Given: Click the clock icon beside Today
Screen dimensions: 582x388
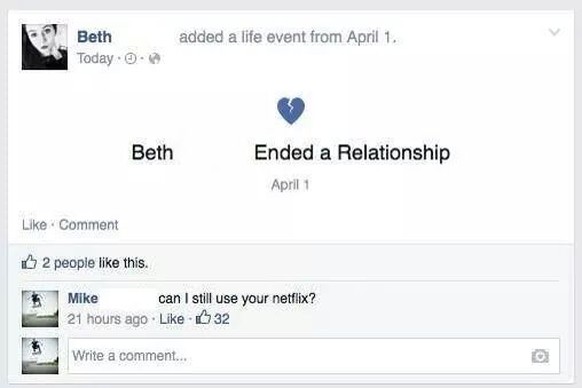Looking at the screenshot, I should click(130, 58).
